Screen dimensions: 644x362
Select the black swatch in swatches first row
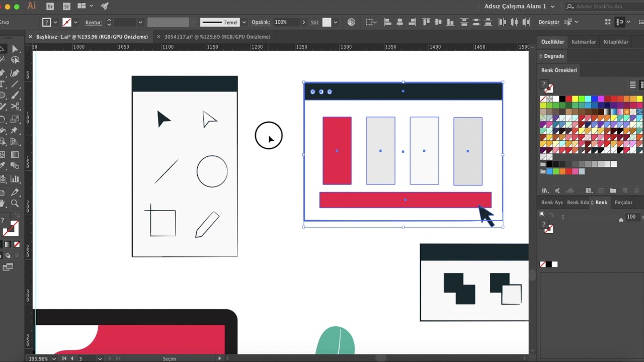[562, 99]
